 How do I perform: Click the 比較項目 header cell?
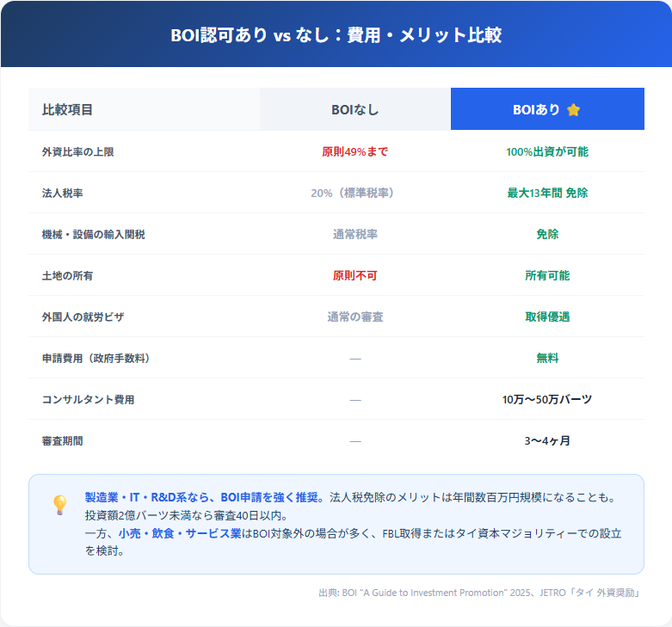(x=68, y=110)
